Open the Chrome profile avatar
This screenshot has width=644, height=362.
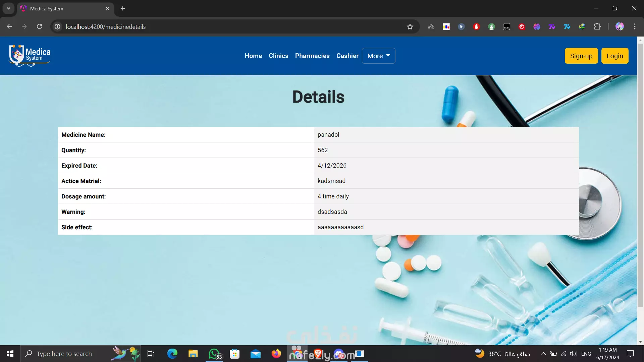[x=620, y=26]
